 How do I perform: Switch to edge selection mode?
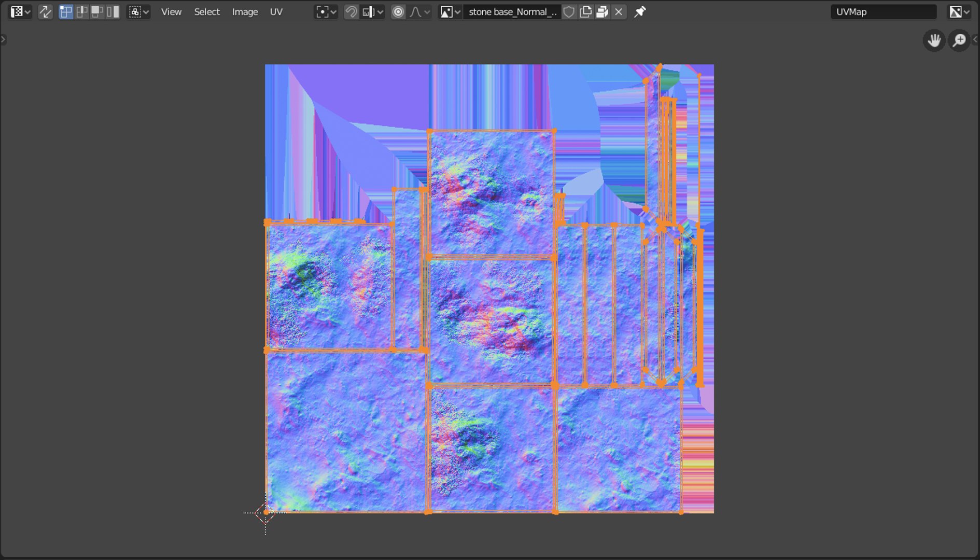81,11
